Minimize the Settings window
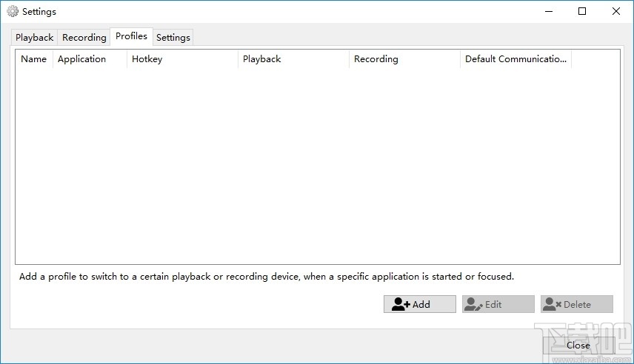 [x=549, y=11]
